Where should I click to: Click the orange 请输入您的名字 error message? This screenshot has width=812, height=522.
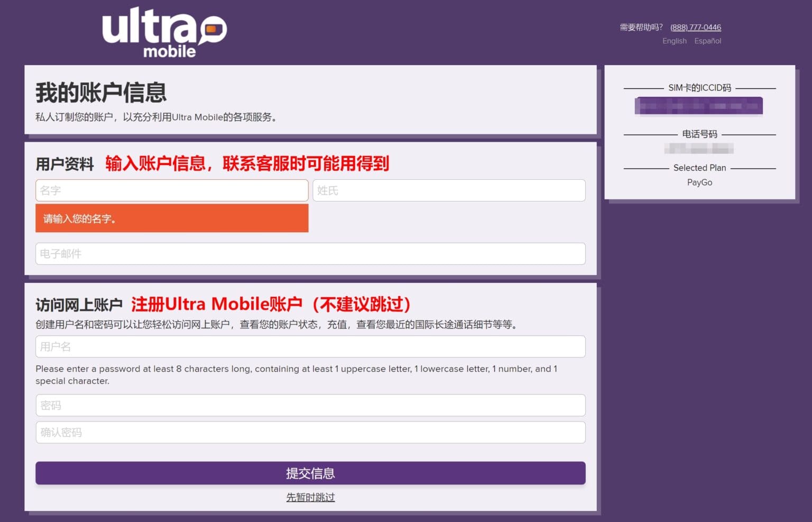pos(172,218)
